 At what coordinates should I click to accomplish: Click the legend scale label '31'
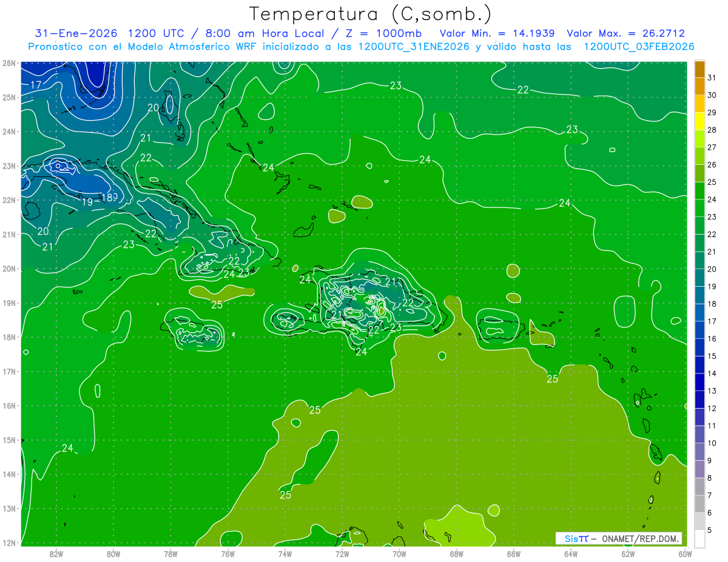(712, 78)
